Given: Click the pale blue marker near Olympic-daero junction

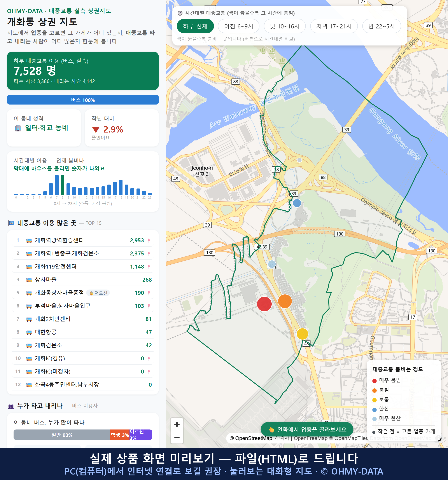Looking at the screenshot, I should (x=299, y=160).
